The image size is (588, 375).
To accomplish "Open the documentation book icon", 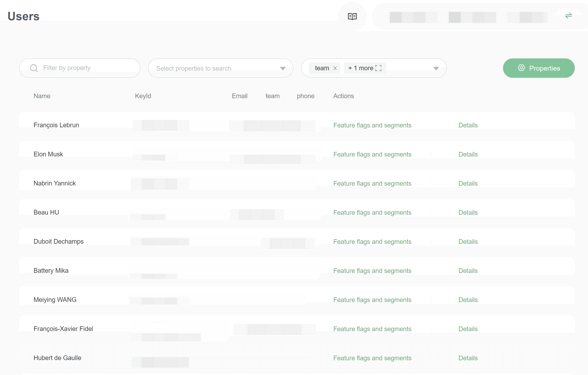I will [352, 16].
